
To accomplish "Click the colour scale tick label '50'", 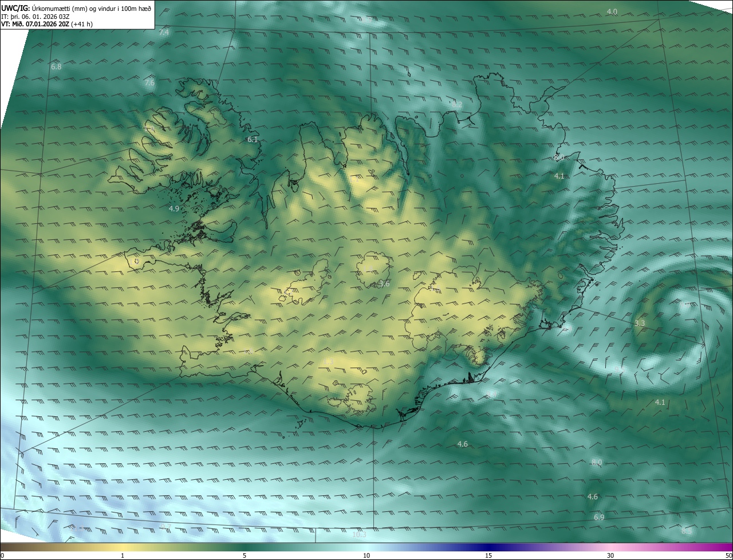I will (728, 555).
